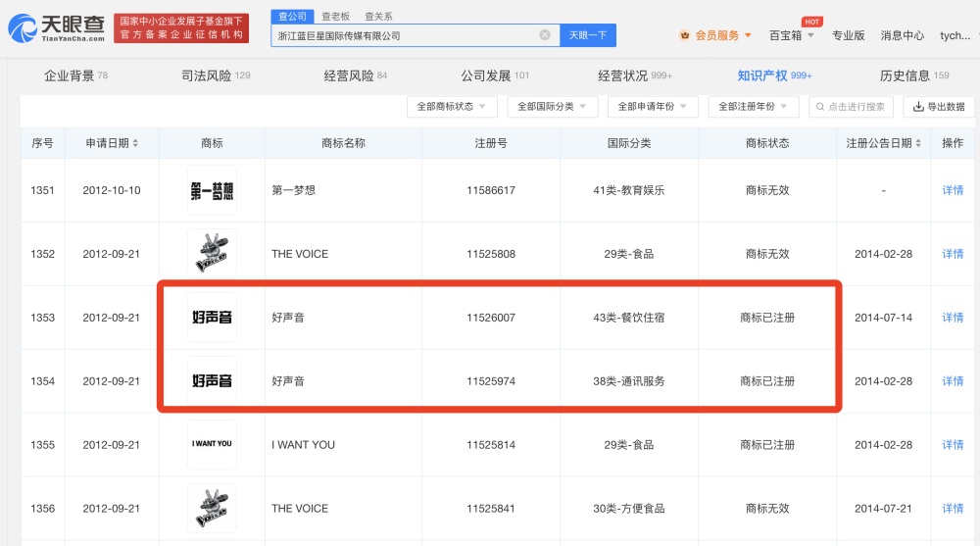This screenshot has height=546, width=980.
Task: Open 详情 for row 1354
Action: click(953, 381)
